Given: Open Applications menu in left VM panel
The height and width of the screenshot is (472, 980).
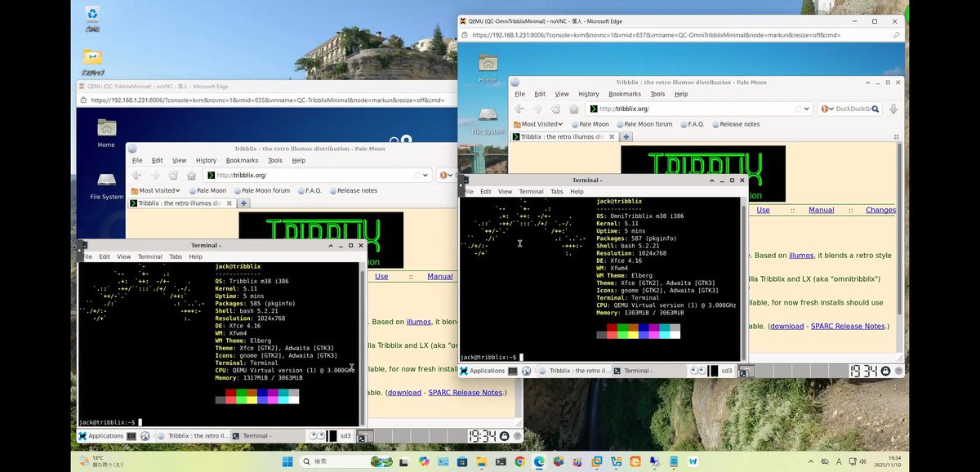Looking at the screenshot, I should point(100,436).
